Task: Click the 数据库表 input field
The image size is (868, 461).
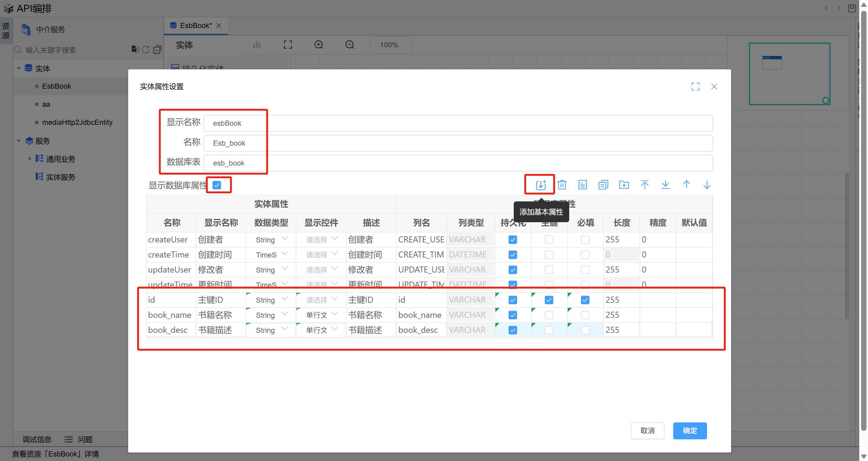Action: click(458, 163)
